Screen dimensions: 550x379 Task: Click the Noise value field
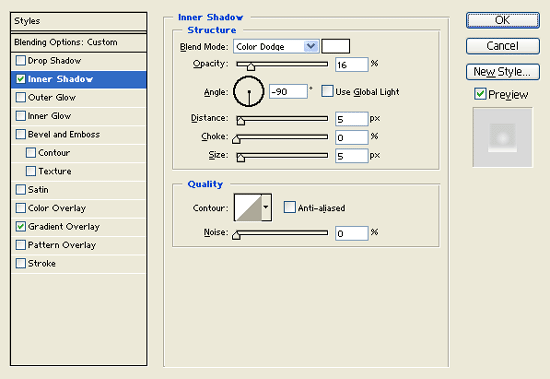pyautogui.click(x=351, y=233)
